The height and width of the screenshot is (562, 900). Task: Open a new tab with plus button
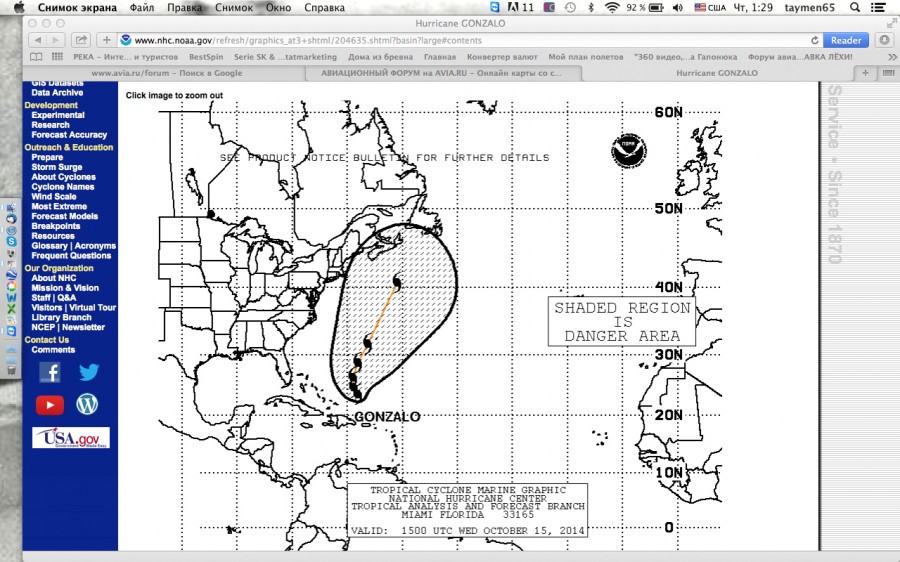pos(865,73)
